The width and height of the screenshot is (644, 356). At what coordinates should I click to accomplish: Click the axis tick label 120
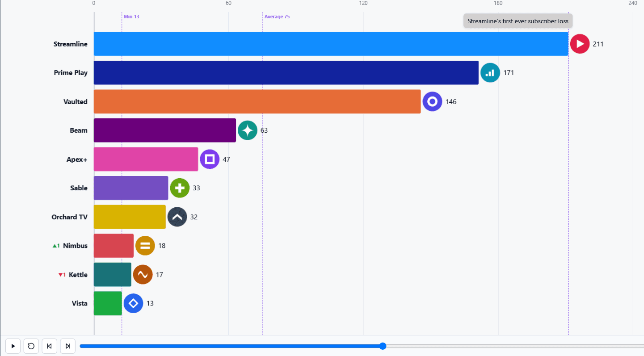point(363,3)
